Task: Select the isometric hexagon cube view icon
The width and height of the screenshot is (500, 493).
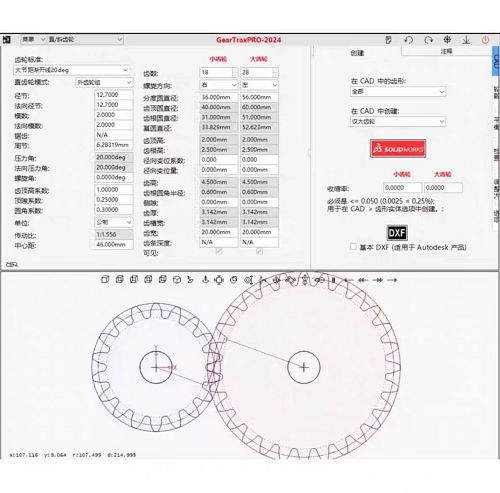Action: click(177, 280)
